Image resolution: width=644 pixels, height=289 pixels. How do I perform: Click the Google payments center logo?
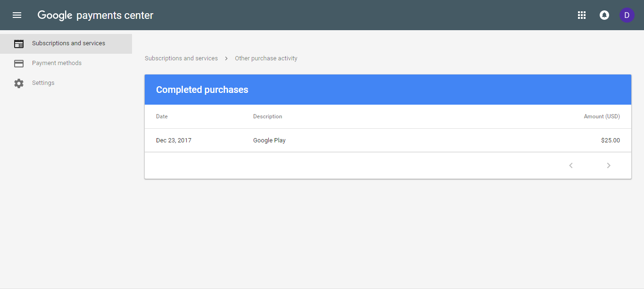click(x=95, y=15)
